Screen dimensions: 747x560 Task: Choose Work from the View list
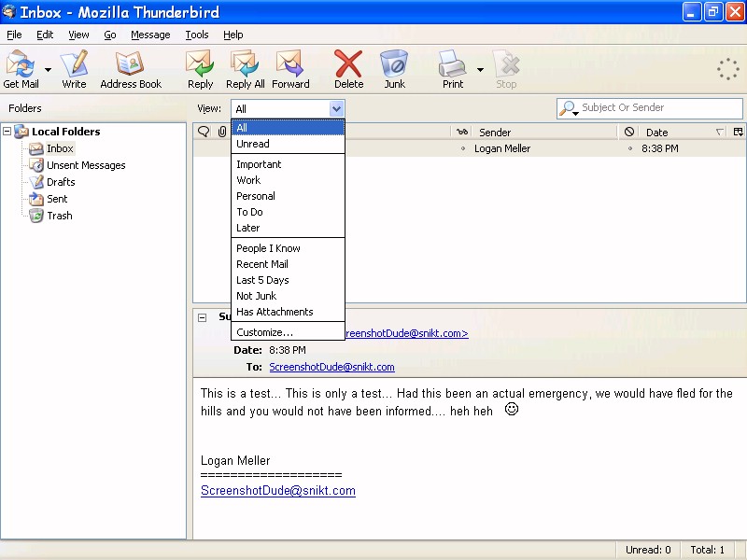(x=288, y=180)
